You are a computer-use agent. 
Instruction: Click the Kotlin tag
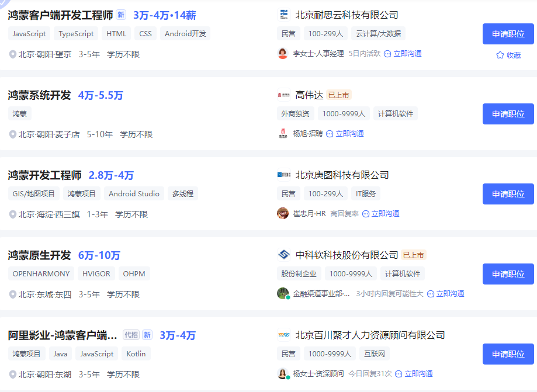coord(136,354)
